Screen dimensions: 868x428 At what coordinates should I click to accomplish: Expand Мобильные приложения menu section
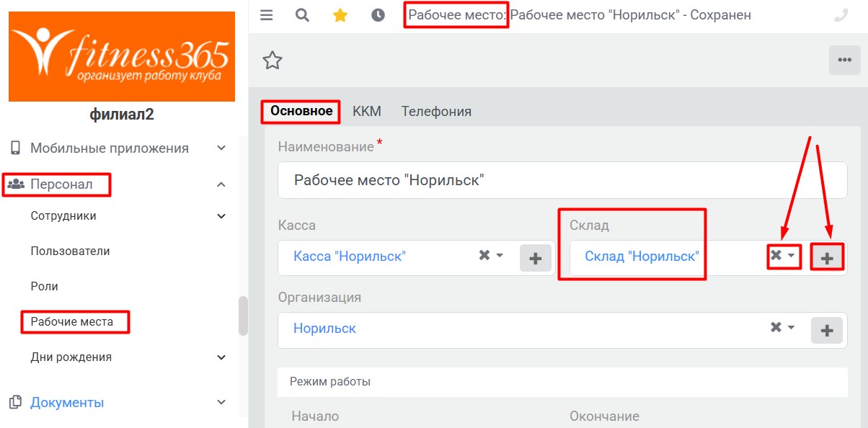[221, 148]
